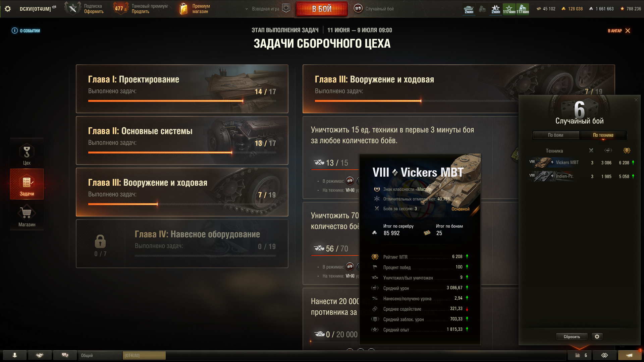Open the [OT4UM] chat tab
This screenshot has height=362, width=644.
(144, 355)
